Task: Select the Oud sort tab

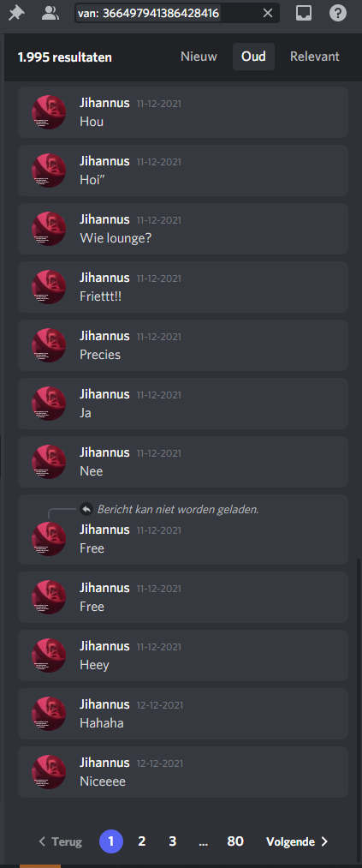Action: (253, 57)
